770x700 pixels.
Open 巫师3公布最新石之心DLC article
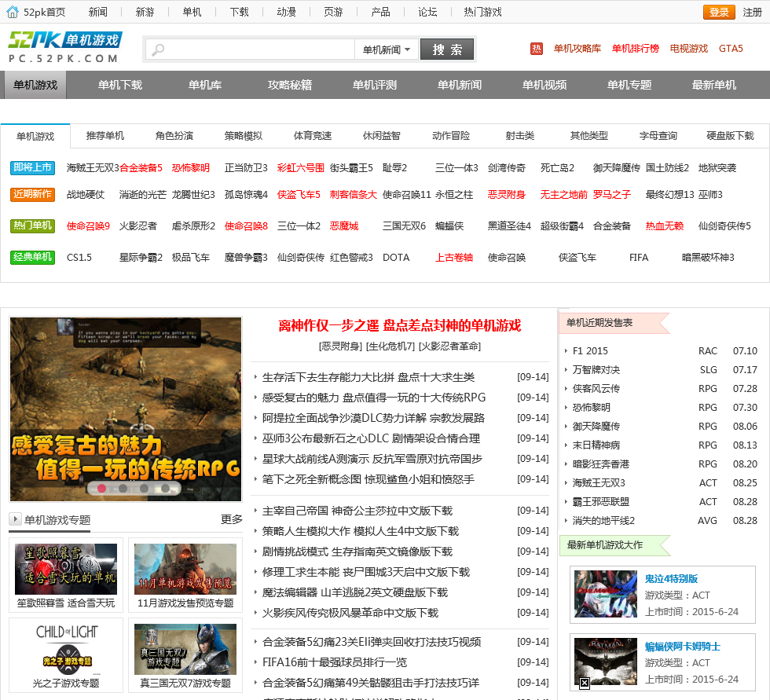tap(371, 438)
